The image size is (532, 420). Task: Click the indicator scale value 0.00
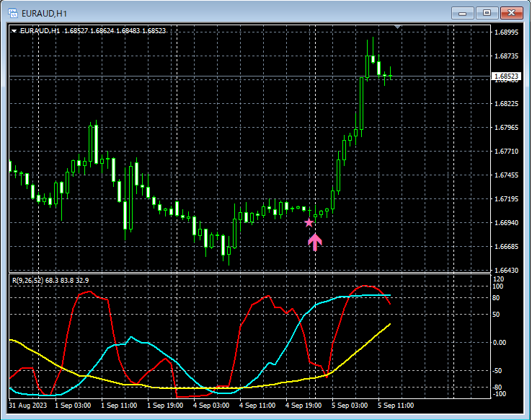(500, 343)
